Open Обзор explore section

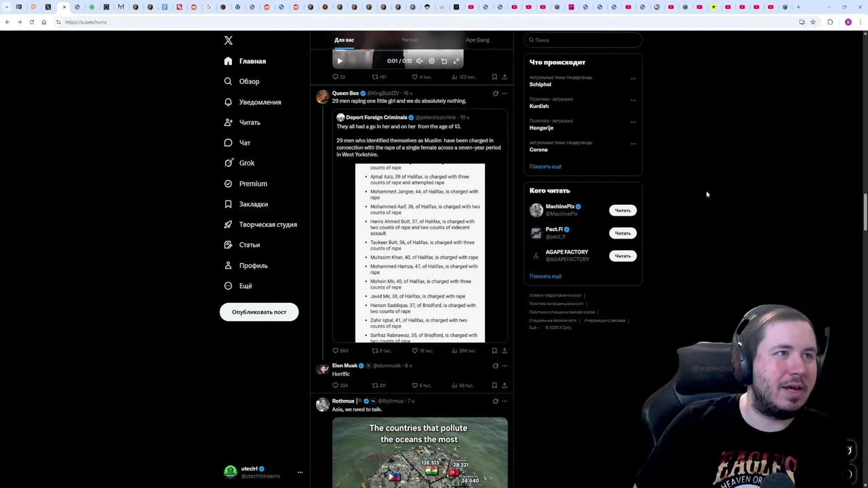pos(242,81)
